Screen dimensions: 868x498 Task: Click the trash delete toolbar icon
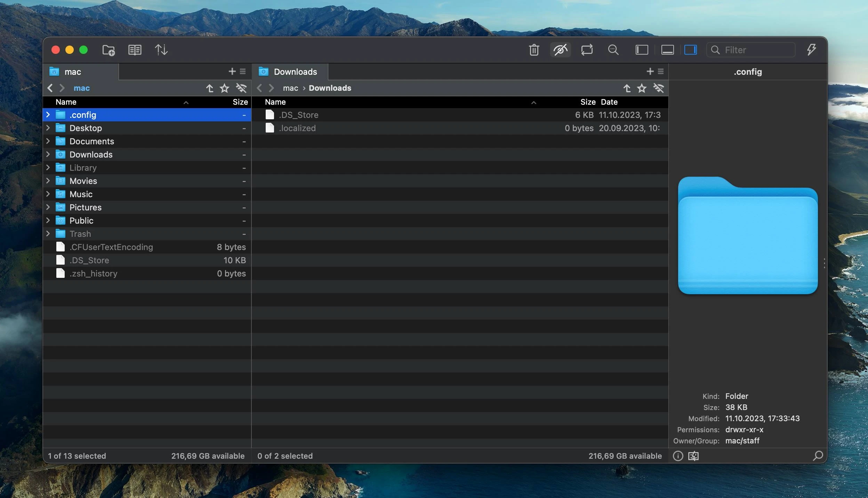(x=534, y=50)
